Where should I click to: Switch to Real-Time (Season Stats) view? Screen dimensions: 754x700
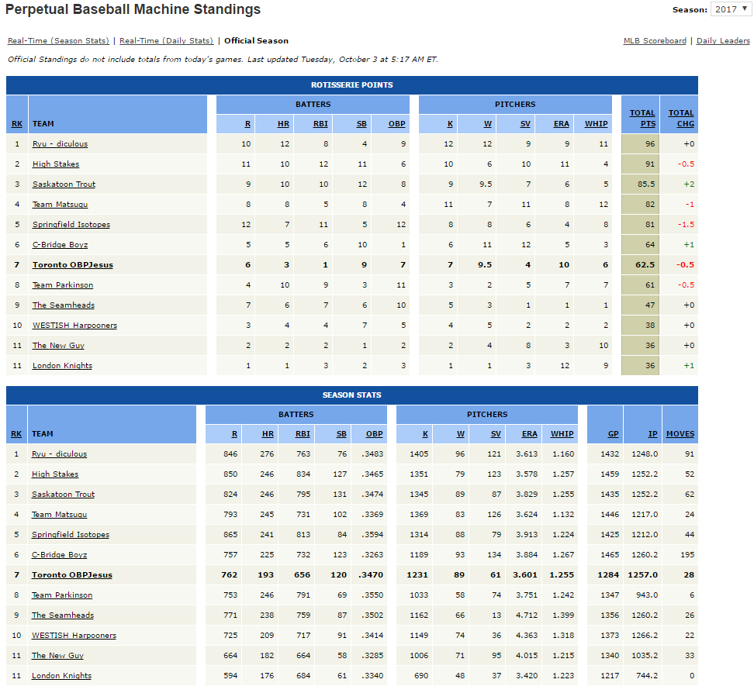58,40
